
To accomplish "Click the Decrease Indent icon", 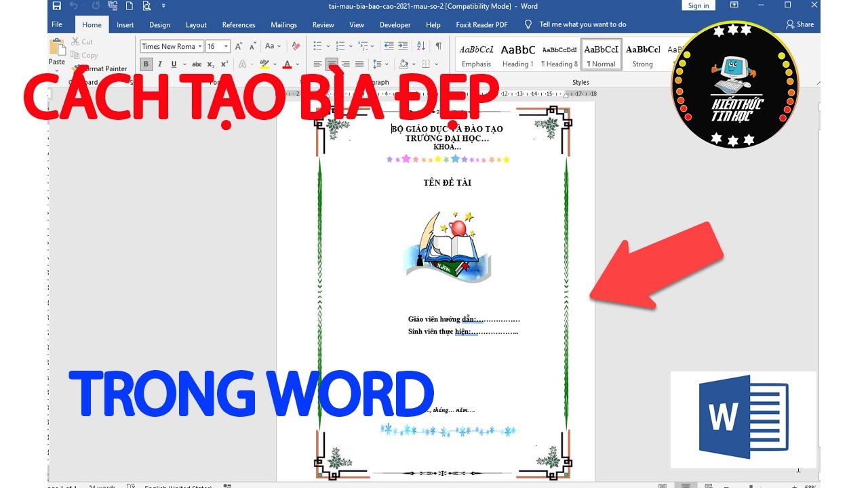I will [389, 46].
